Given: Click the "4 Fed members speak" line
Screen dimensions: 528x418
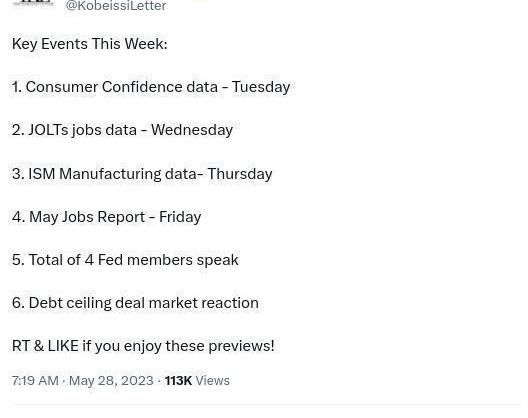Looking at the screenshot, I should pos(125,260).
